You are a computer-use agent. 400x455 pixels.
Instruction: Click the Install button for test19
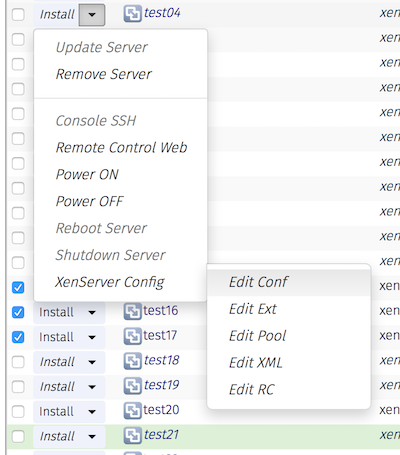57,387
